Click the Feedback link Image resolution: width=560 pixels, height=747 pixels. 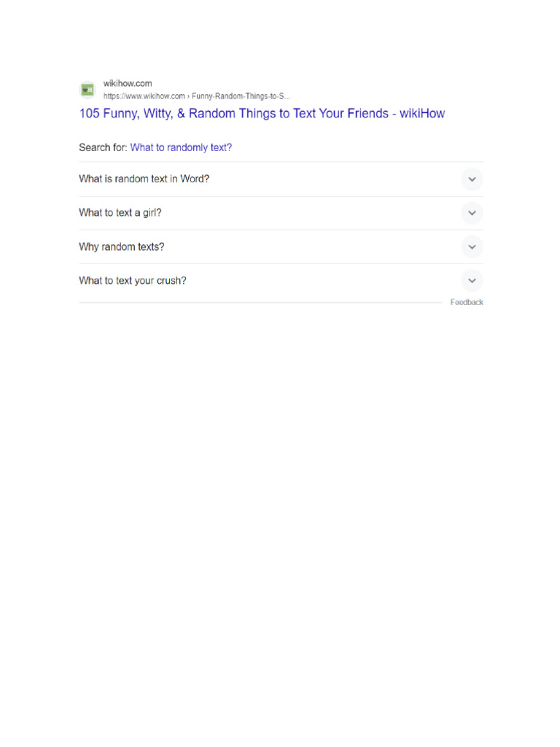coord(467,302)
